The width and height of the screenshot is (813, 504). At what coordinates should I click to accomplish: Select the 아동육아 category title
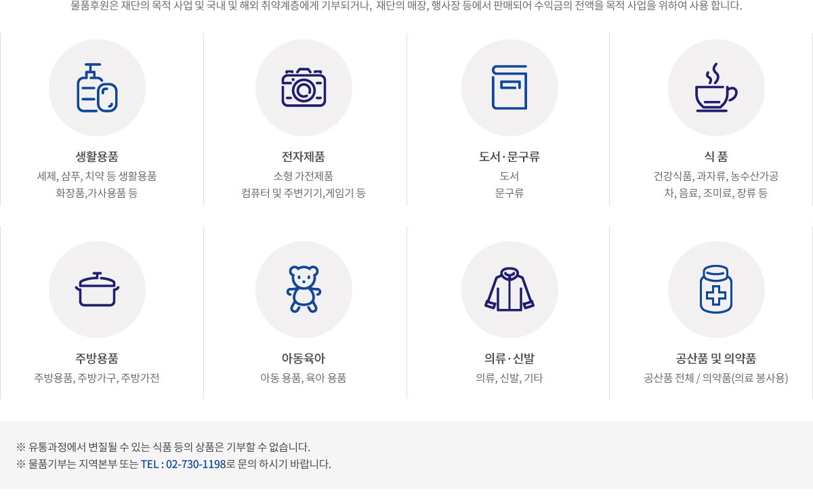(x=304, y=358)
